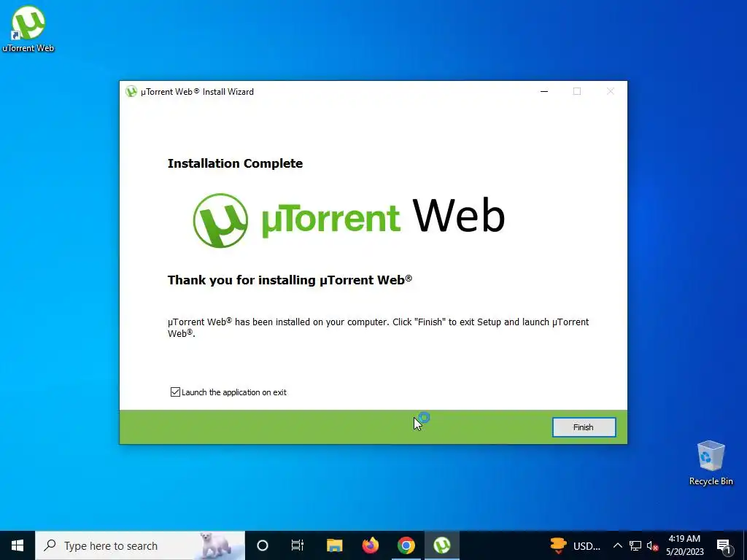Click the Thank you for installing µTorrent Web text

pyautogui.click(x=290, y=280)
